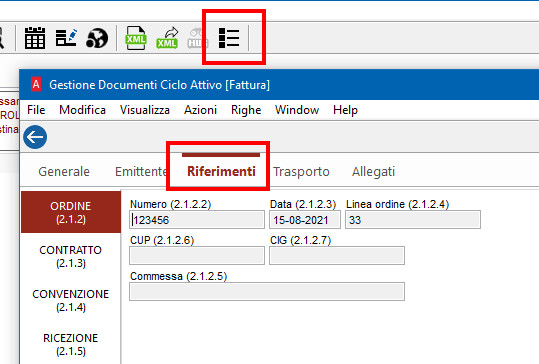
Task: Open the Window menu
Action: tap(297, 110)
